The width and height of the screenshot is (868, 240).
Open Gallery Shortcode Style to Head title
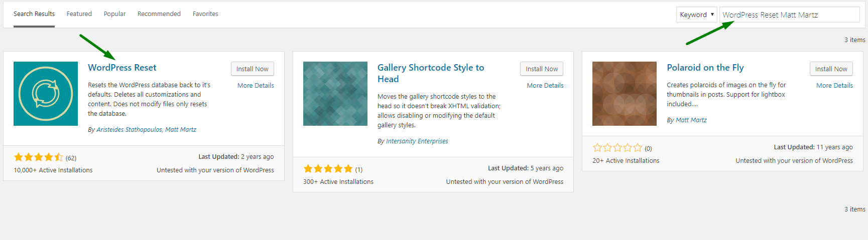[x=431, y=73]
